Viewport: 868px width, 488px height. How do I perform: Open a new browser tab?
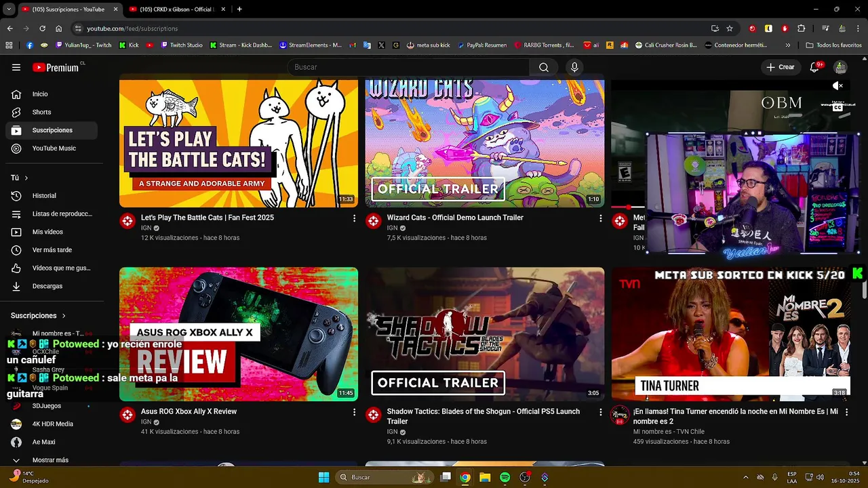(239, 9)
